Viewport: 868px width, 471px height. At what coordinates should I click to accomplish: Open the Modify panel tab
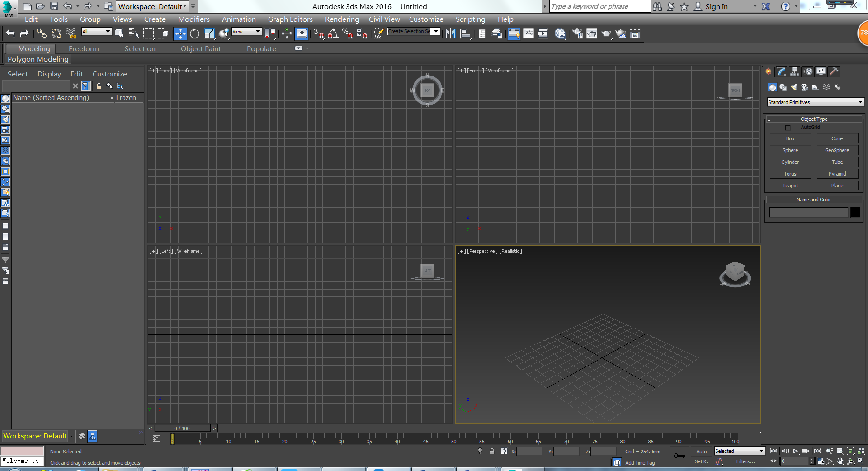781,71
